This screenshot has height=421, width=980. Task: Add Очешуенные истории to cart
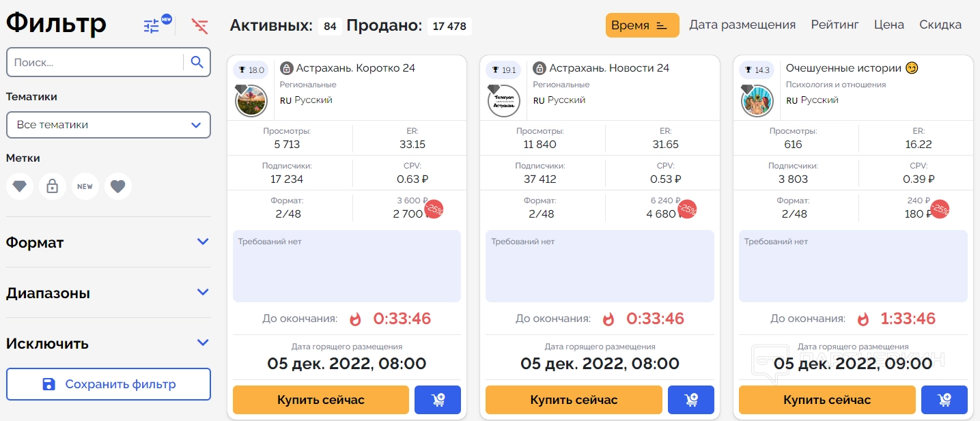[x=944, y=400]
